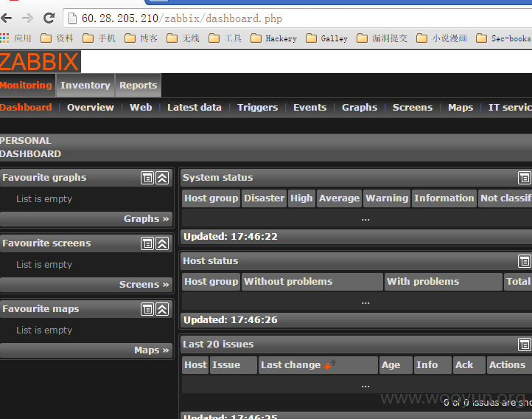Viewport: 532px width, 419px height.
Task: Open the 小说漫画 bookmark folder
Action: click(442, 38)
